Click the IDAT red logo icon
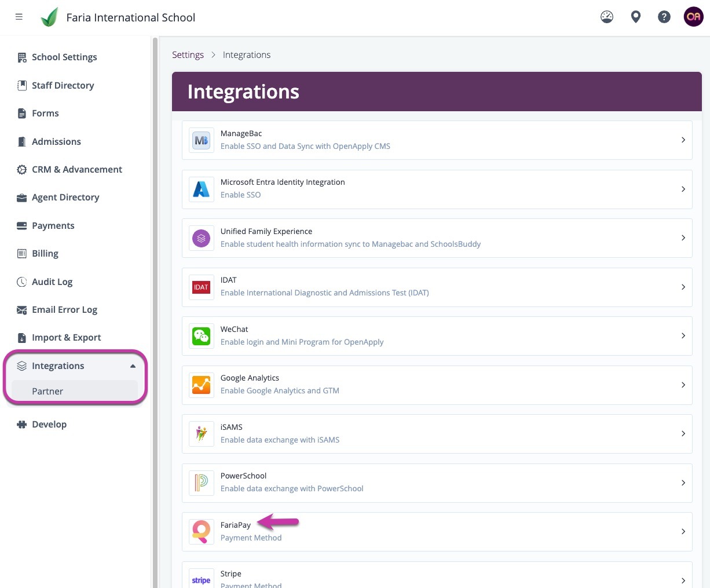Viewport: 710px width, 588px height. [201, 287]
